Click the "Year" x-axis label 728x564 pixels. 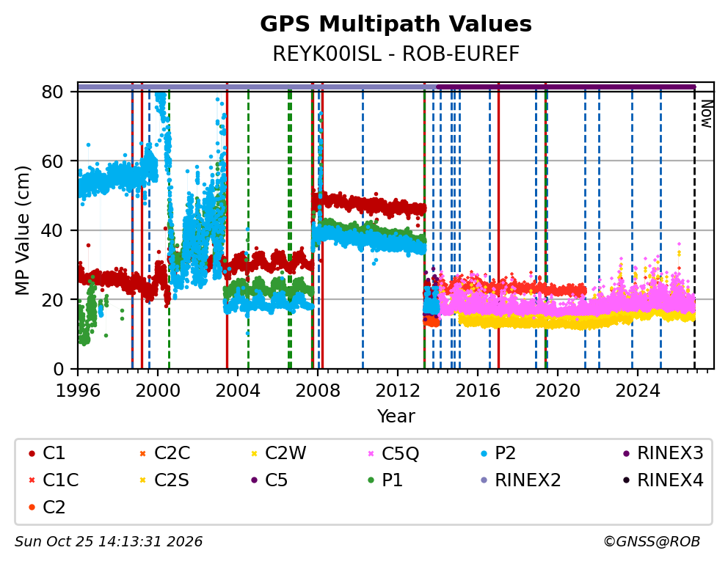(x=396, y=416)
